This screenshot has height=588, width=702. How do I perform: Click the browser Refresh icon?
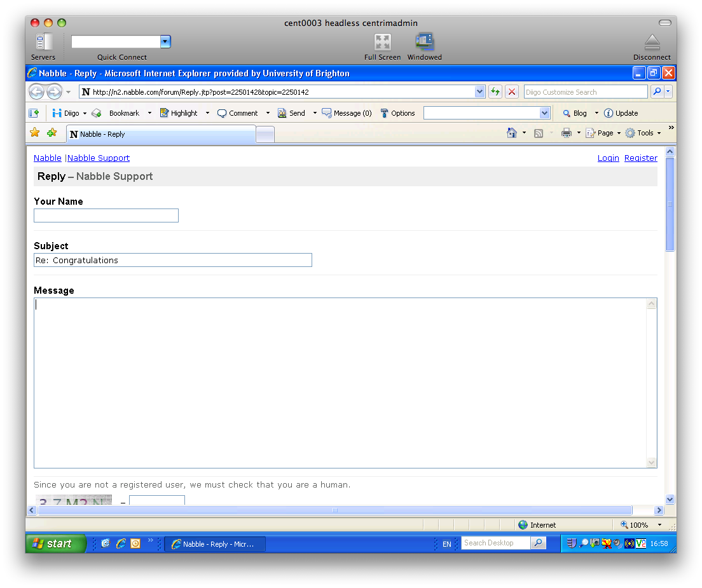[495, 92]
